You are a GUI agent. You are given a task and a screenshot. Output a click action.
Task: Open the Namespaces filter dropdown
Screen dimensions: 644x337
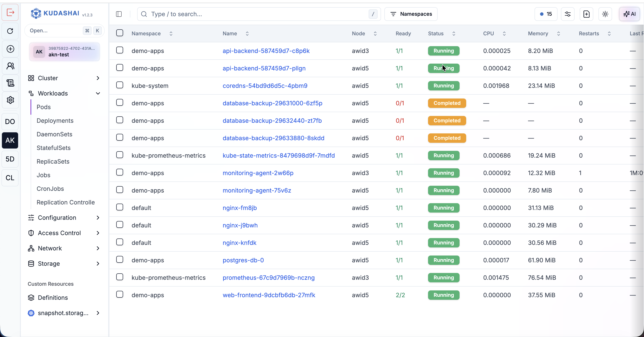click(411, 14)
